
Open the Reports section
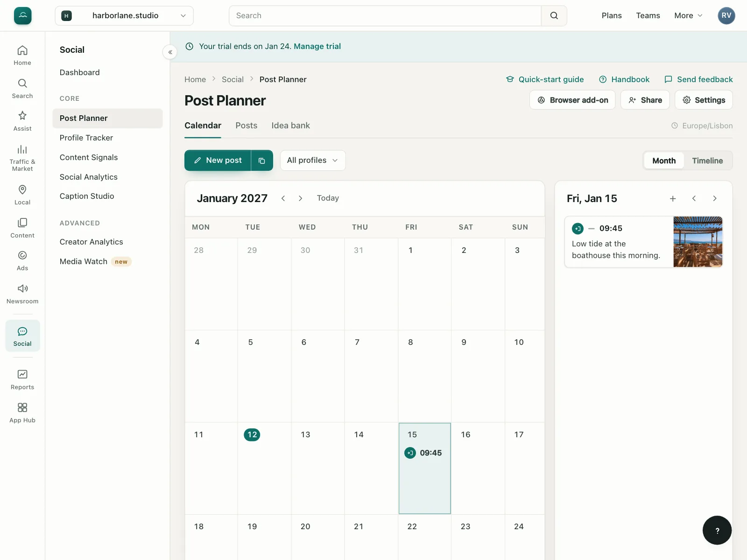(22, 380)
